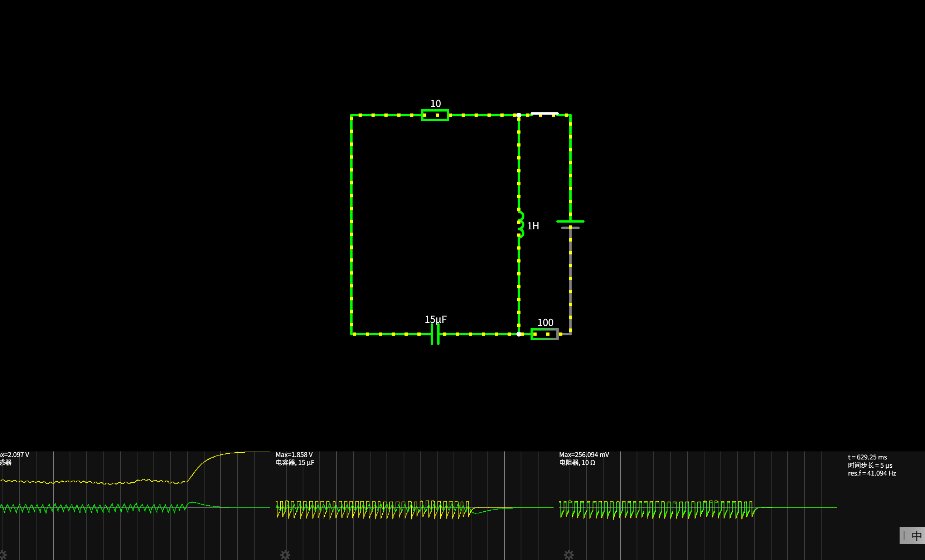
Task: Click the capacitor 15 µF scope label
Action: pyautogui.click(x=295, y=463)
